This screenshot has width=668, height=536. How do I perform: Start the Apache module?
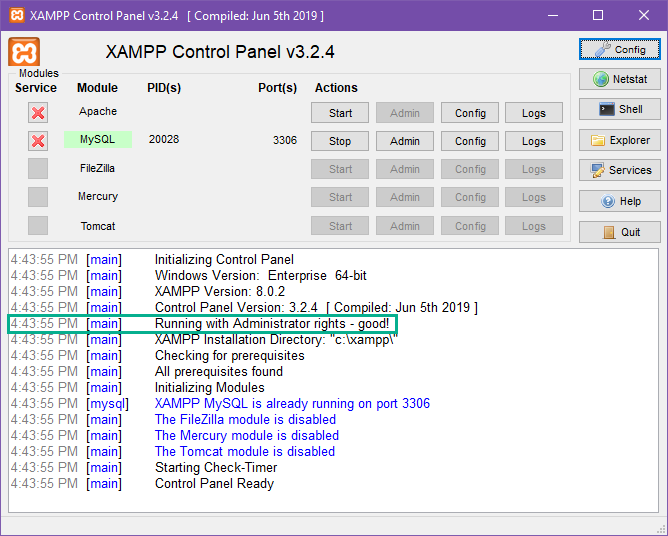click(x=340, y=113)
